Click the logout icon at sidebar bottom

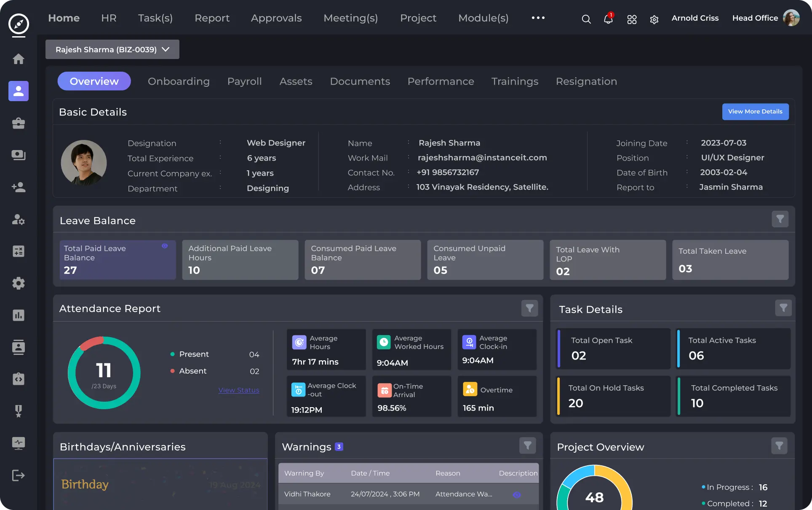point(19,475)
